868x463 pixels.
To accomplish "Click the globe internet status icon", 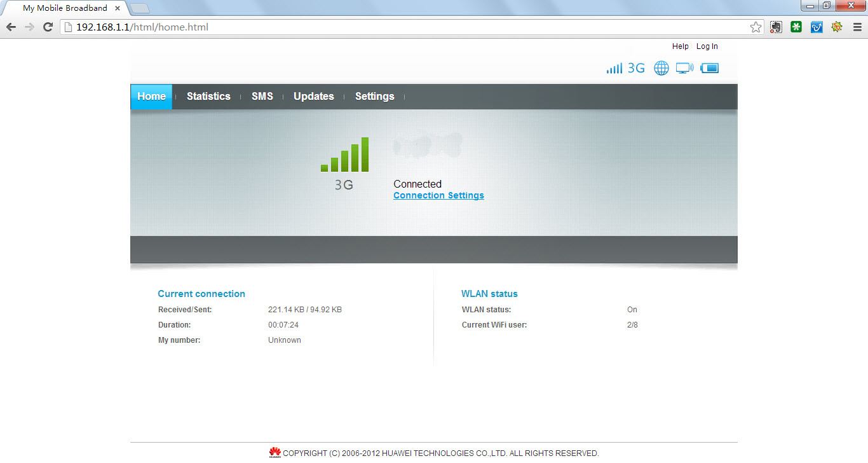I will [661, 68].
